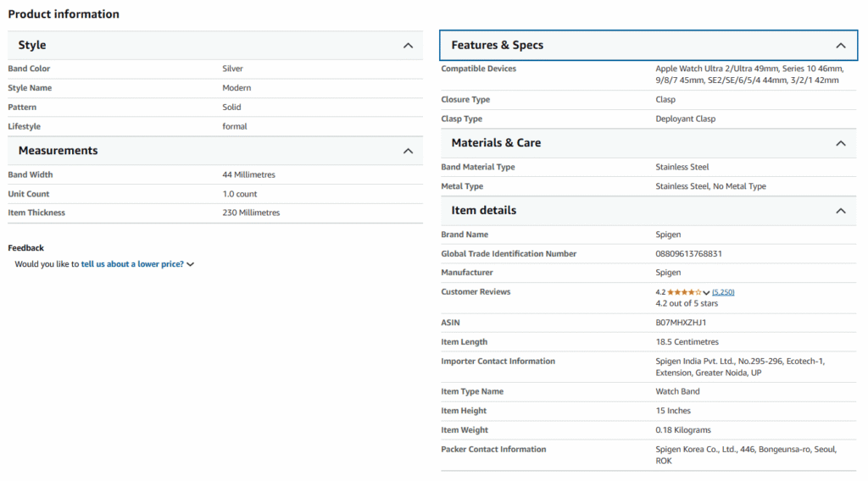Click the 'Global Trade Identification Number' label
The width and height of the screenshot is (868, 481).
[509, 254]
